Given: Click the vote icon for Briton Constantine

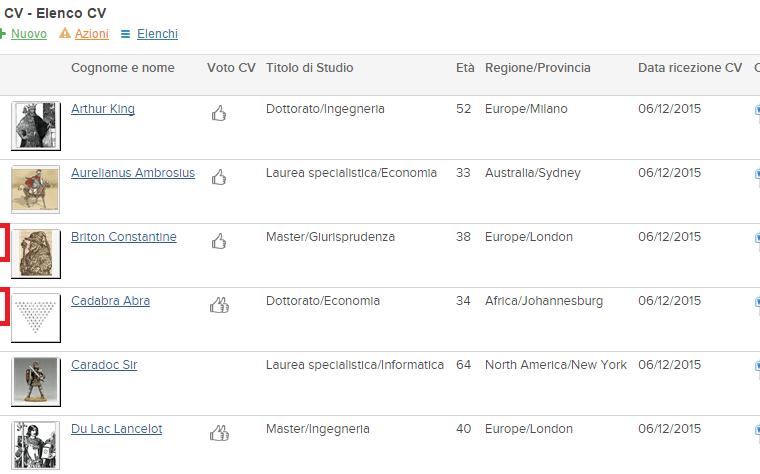Looking at the screenshot, I should click(x=219, y=241).
